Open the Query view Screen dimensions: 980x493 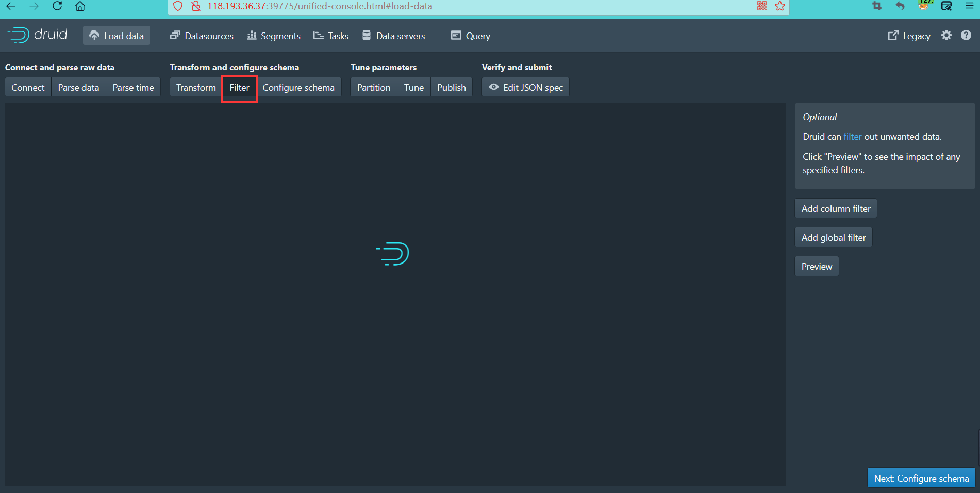click(x=471, y=36)
